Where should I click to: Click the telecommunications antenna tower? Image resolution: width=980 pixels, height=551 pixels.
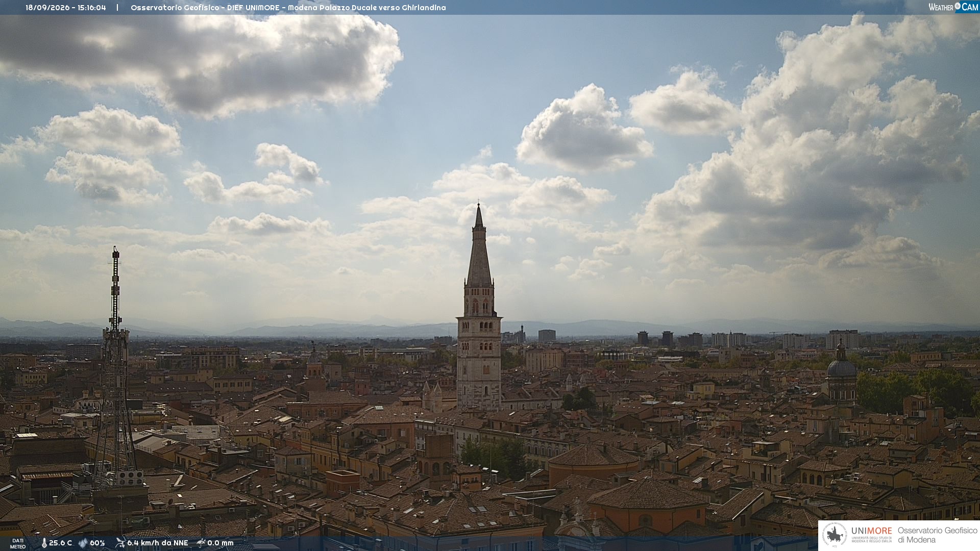coord(115,367)
